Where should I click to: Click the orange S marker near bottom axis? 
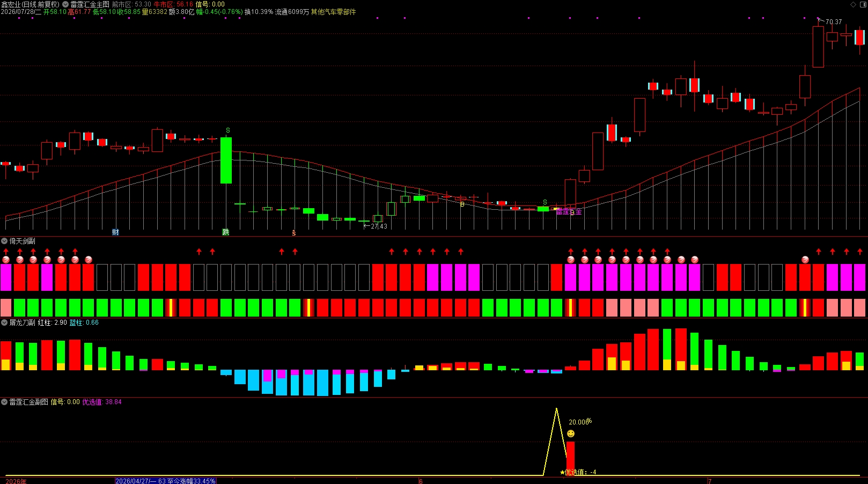point(294,233)
